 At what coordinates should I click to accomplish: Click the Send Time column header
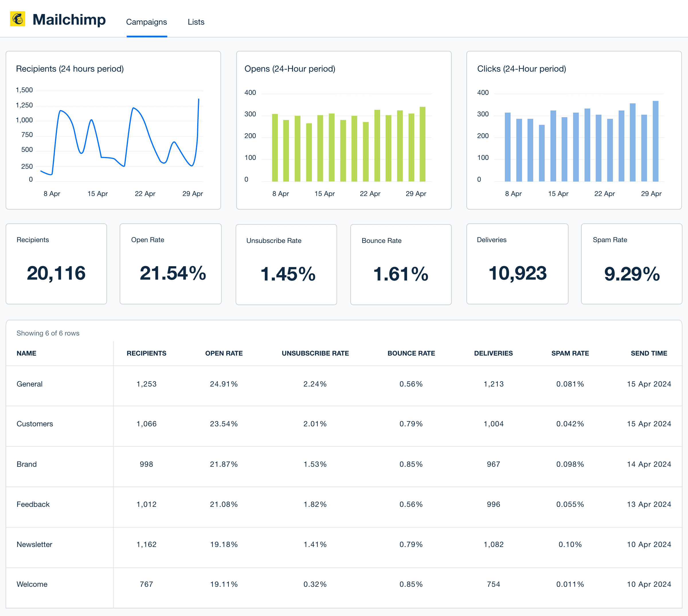[648, 353]
